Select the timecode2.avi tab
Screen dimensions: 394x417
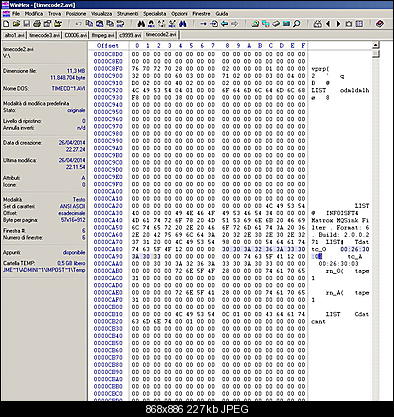click(161, 35)
